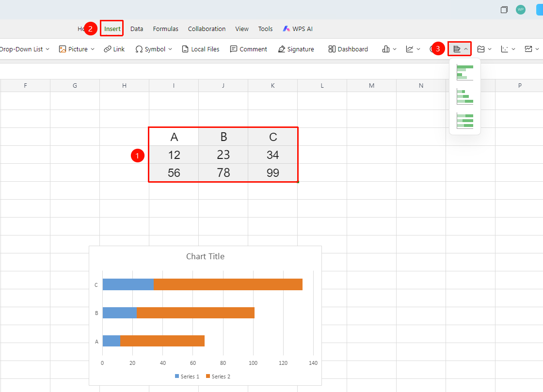Switch to the Insert tab
543x392 pixels.
coord(112,29)
